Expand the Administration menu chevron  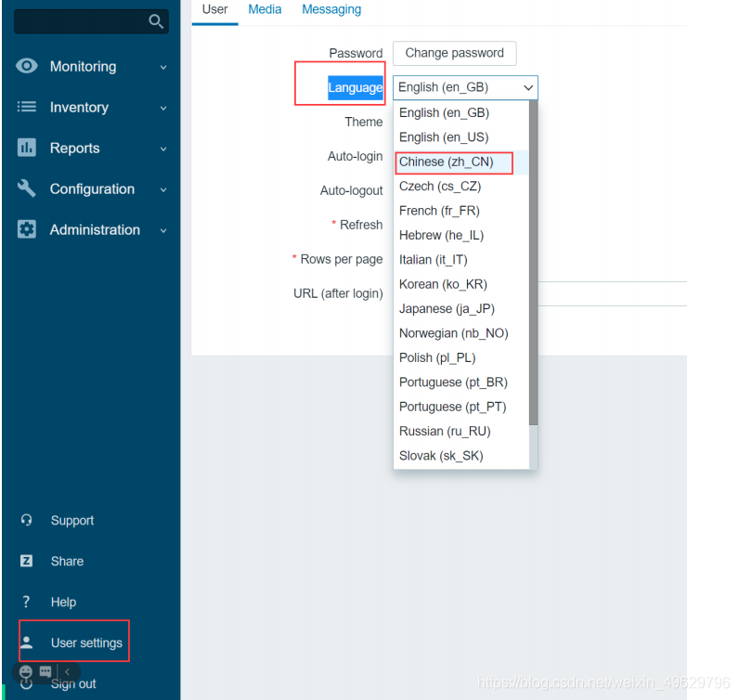point(163,231)
